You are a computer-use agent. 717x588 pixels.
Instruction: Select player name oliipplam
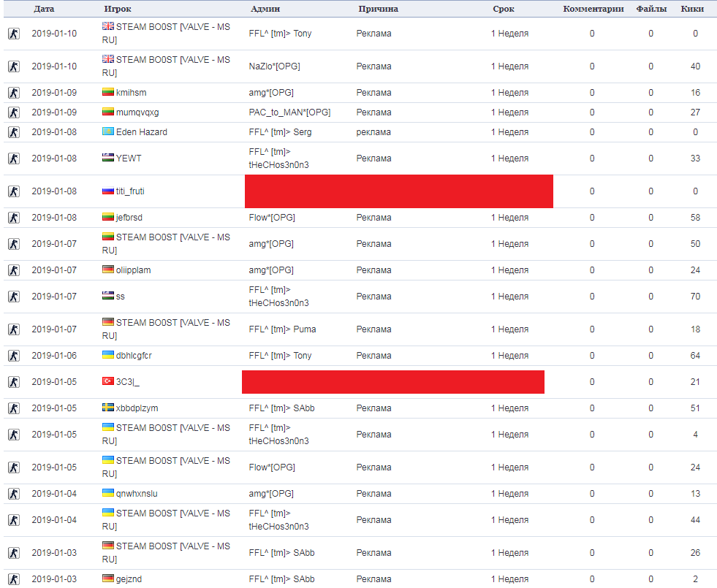tap(134, 270)
